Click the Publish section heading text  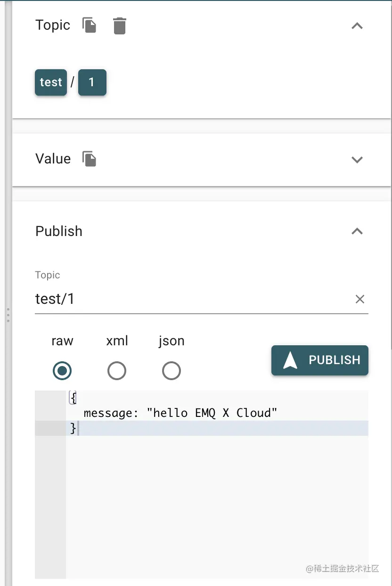(x=59, y=231)
